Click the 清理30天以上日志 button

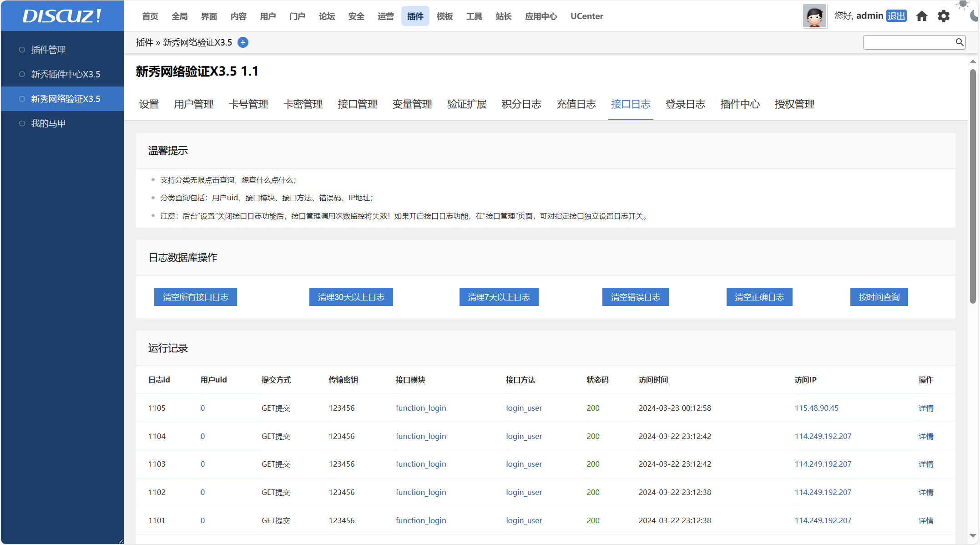click(351, 297)
